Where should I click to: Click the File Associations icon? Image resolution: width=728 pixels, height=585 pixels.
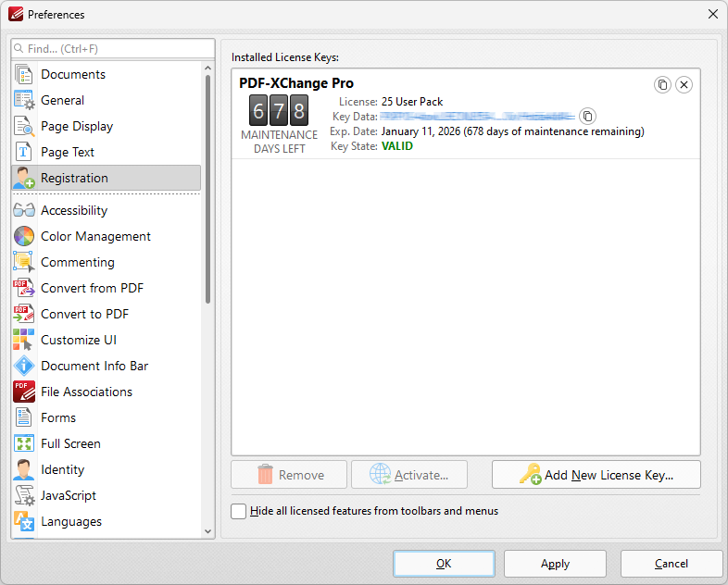click(x=24, y=392)
